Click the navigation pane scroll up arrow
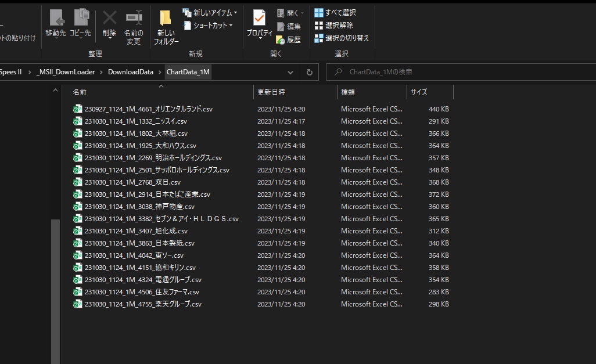 pos(56,91)
